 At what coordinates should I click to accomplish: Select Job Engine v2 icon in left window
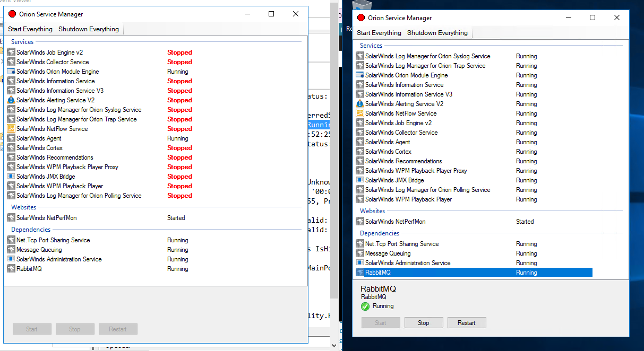pyautogui.click(x=11, y=52)
